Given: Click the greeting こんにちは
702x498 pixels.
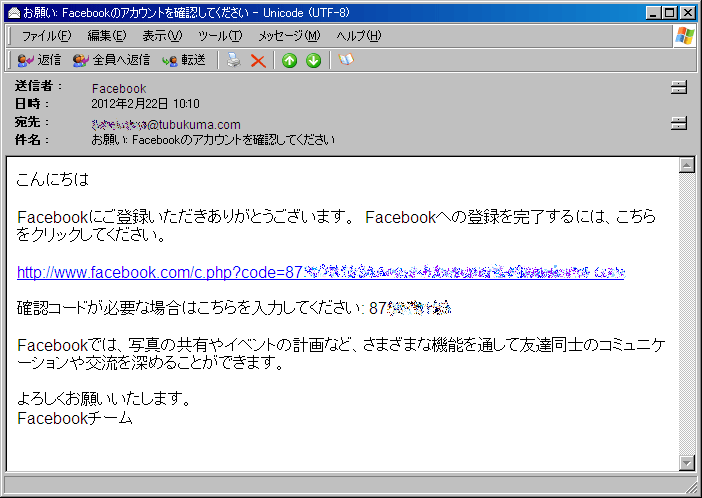Looking at the screenshot, I should [x=53, y=180].
